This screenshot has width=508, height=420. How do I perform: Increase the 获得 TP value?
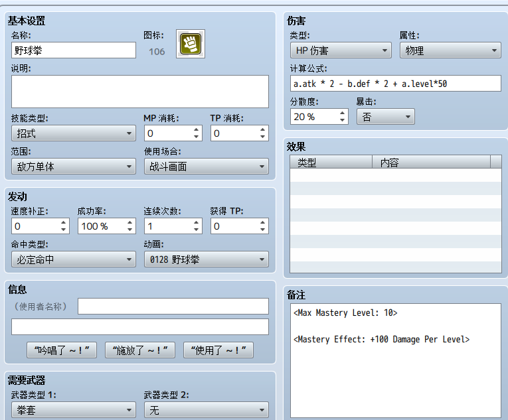tap(262, 223)
